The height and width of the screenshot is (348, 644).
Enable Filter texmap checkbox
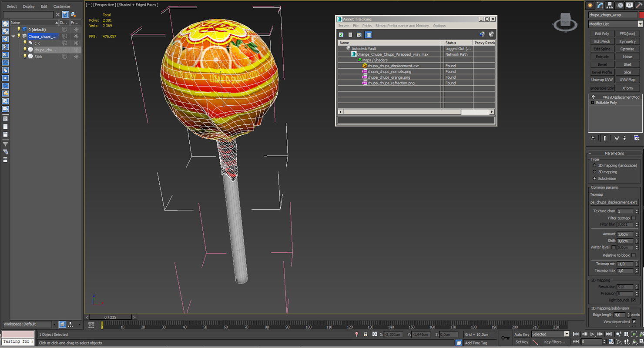634,218
